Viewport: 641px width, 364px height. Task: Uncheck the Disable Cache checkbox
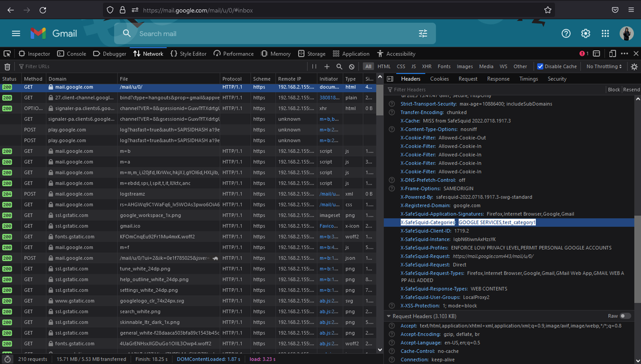(x=540, y=66)
